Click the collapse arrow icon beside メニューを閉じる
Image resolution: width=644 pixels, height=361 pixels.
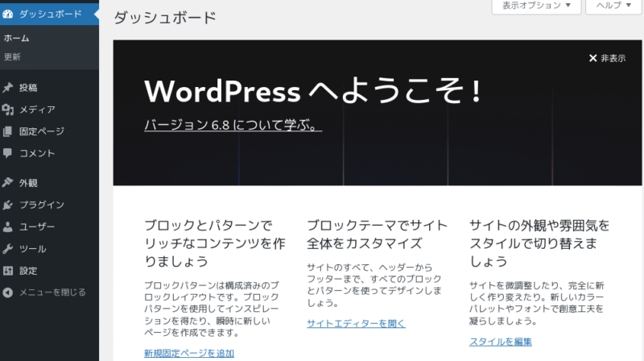(x=8, y=293)
